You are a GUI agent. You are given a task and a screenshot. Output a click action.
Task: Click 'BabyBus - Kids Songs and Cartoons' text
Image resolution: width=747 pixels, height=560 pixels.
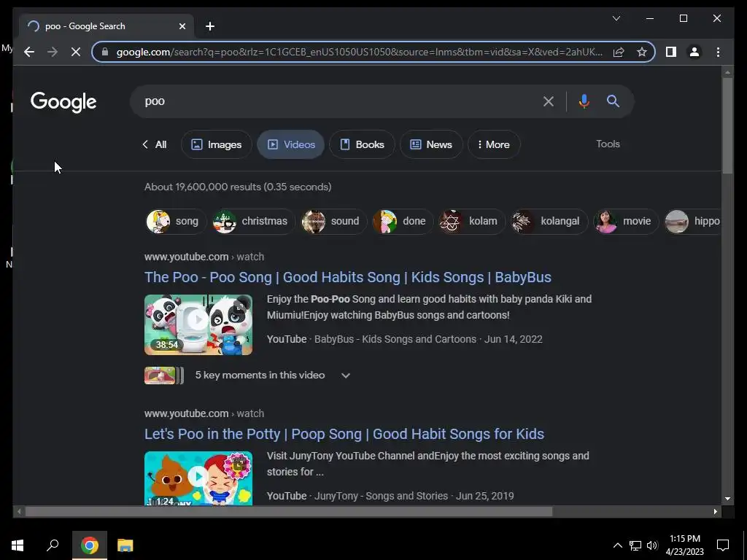[x=395, y=339]
